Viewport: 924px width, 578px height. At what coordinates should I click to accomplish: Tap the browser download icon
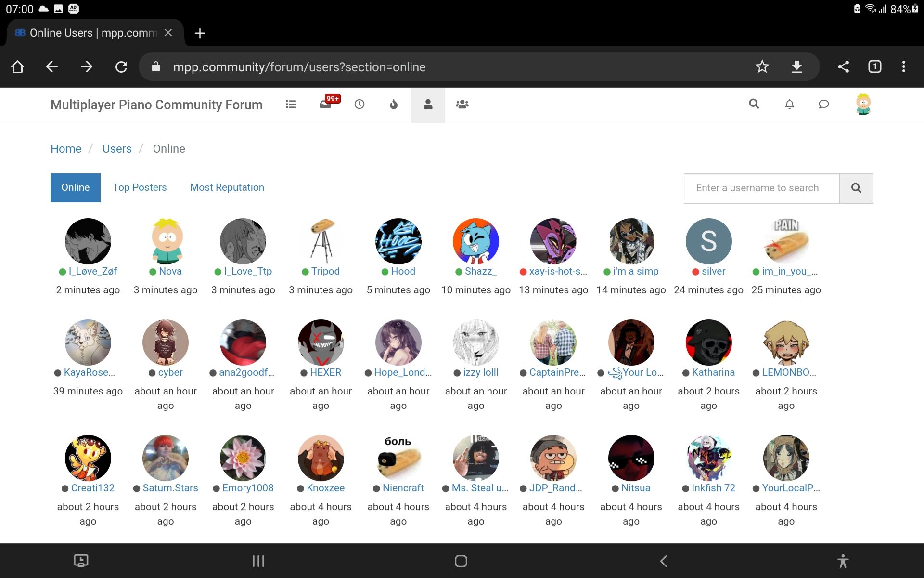pos(797,66)
